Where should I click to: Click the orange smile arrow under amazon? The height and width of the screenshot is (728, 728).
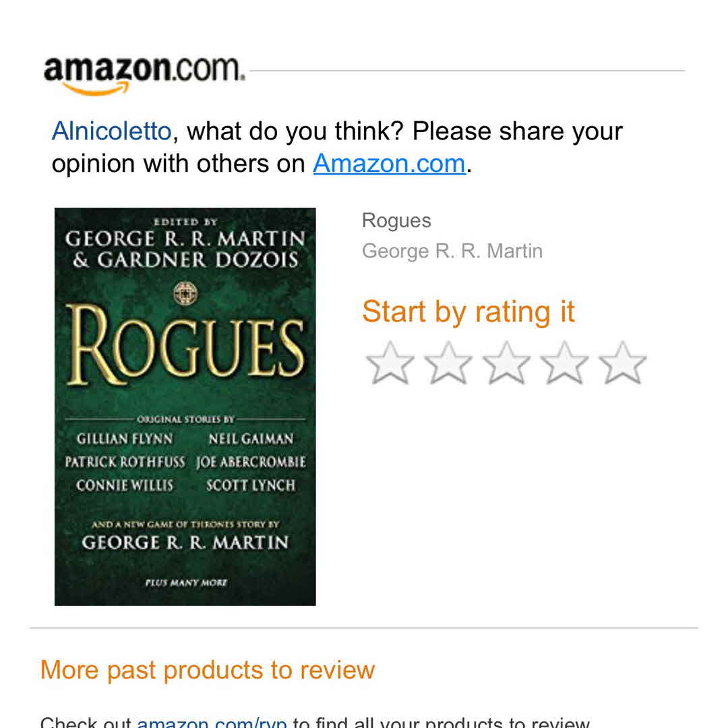tap(95, 88)
